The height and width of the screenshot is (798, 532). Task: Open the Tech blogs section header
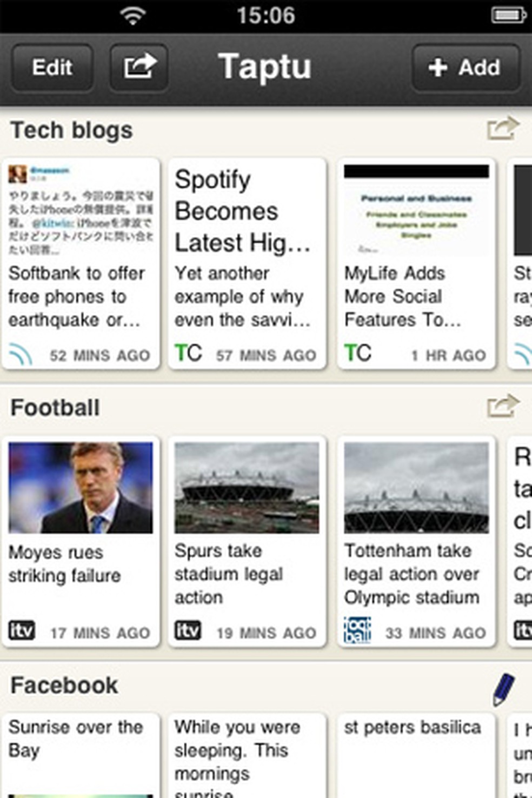click(x=71, y=130)
